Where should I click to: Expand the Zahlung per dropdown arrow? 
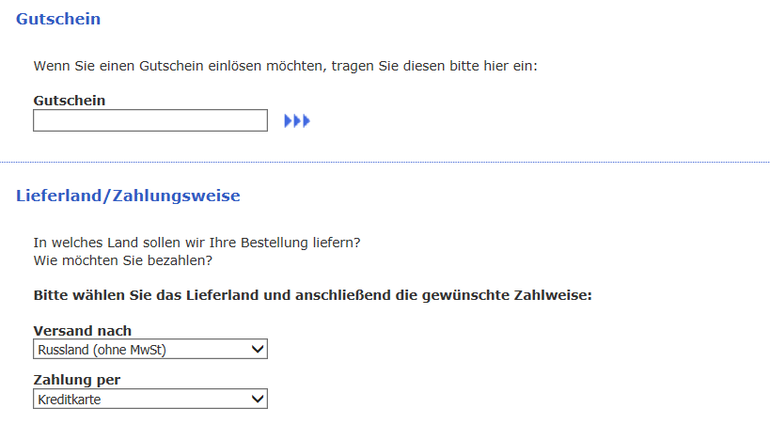point(257,399)
